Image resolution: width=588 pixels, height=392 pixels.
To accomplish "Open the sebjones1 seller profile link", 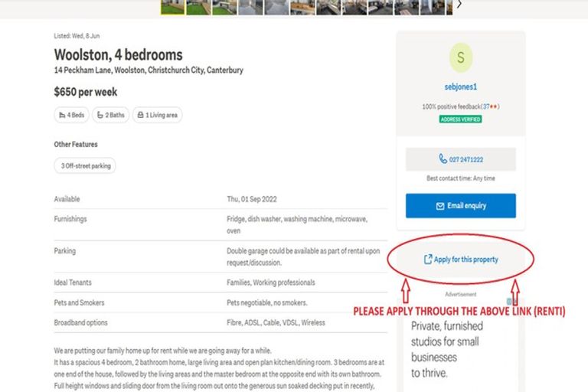I will (460, 87).
